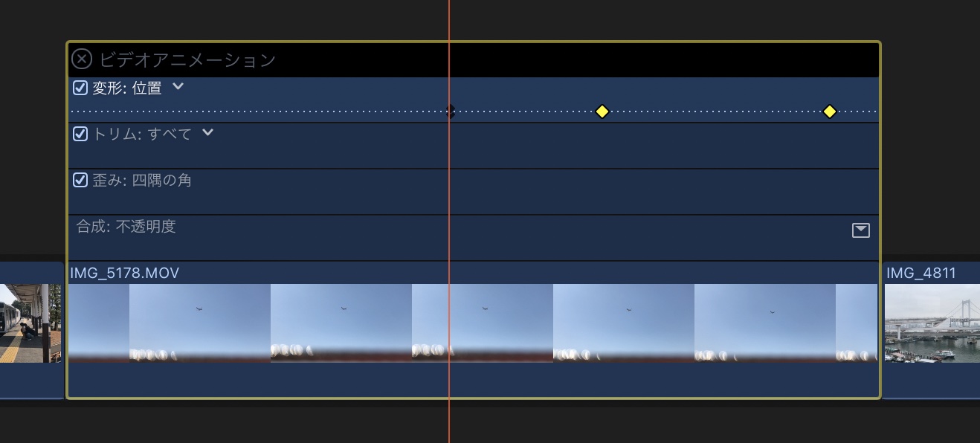Select second yellow keyframe diamond near clip end
Image resolution: width=980 pixels, height=443 pixels.
(830, 111)
